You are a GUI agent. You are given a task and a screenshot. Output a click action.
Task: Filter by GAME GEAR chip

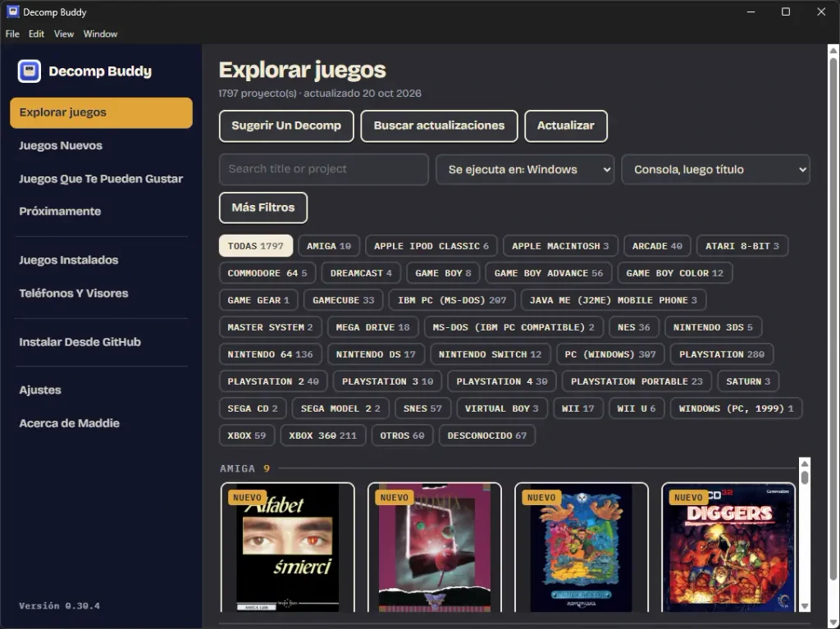[258, 300]
